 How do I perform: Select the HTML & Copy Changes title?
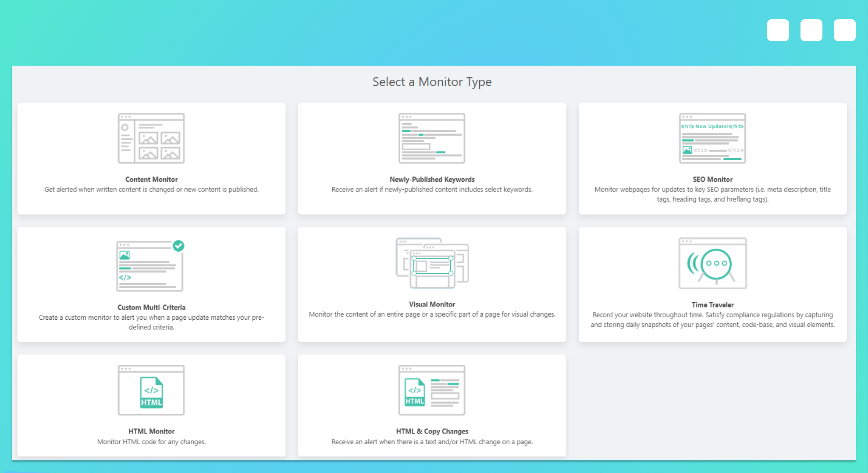click(x=432, y=431)
